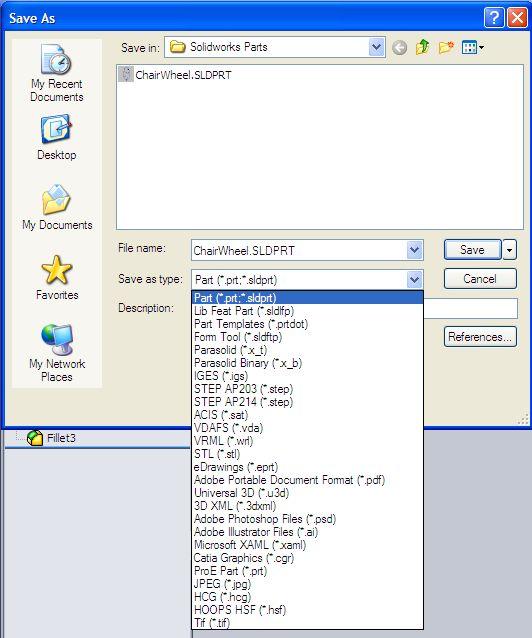Screen dimensions: 532x638
Task: Choose HCG (*.hcg) format
Action: [x=307, y=597]
